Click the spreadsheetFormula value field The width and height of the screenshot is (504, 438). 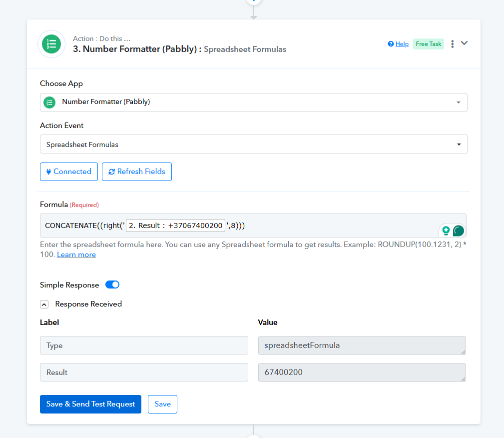pyautogui.click(x=362, y=345)
